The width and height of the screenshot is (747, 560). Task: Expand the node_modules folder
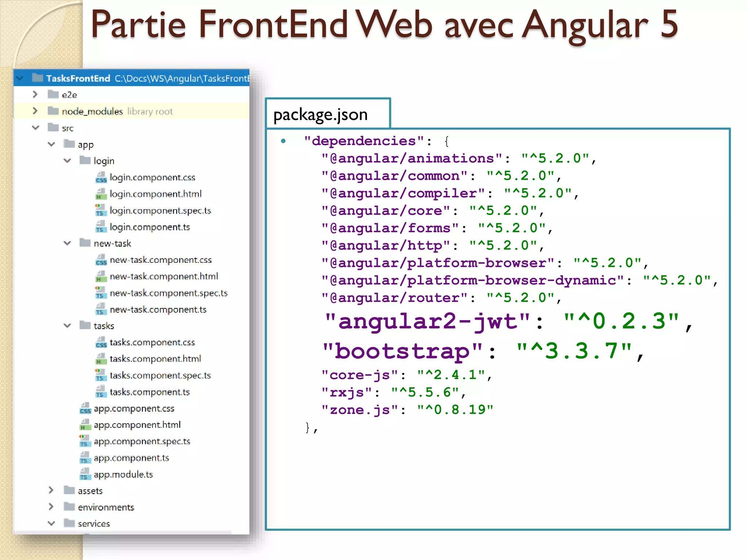35,111
